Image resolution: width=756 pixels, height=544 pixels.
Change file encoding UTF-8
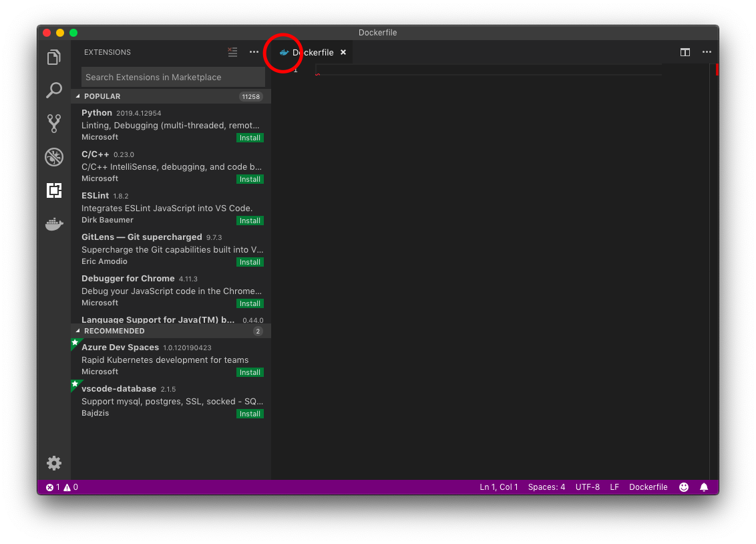coord(587,487)
